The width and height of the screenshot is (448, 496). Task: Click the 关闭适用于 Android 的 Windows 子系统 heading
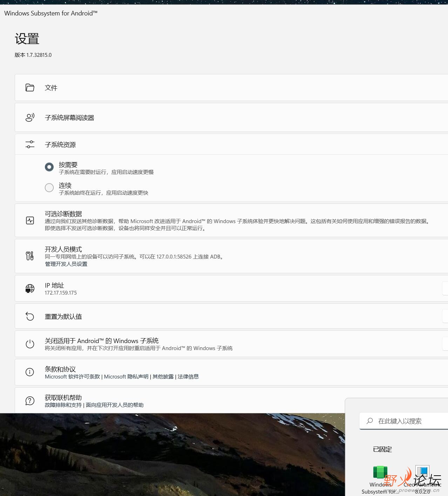pos(102,341)
